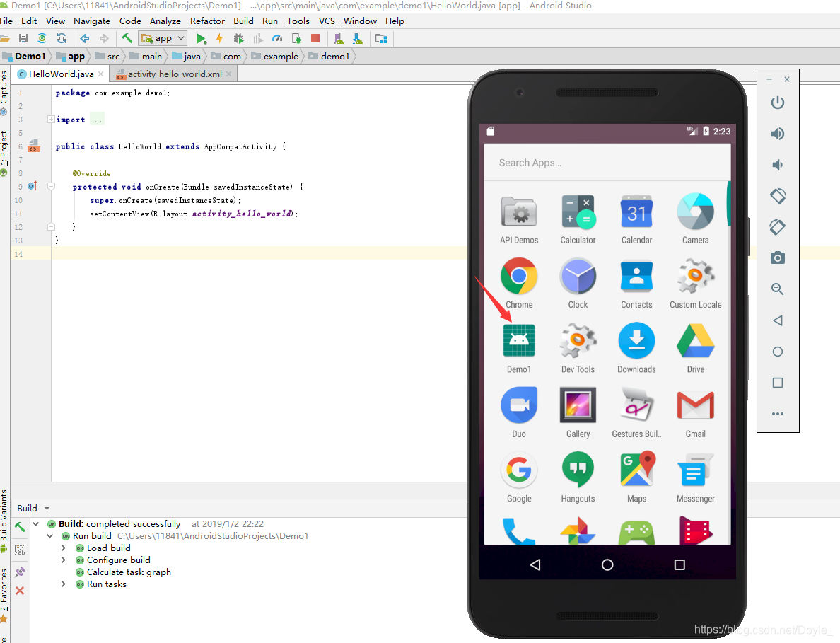Open the Refactor menu
This screenshot has width=840, height=643.
(x=207, y=21)
